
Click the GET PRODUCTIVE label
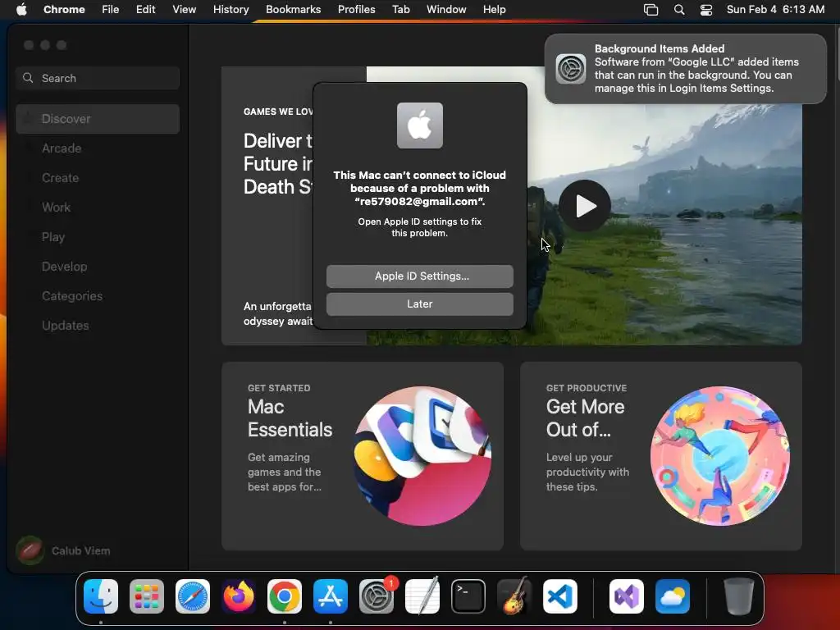click(586, 388)
